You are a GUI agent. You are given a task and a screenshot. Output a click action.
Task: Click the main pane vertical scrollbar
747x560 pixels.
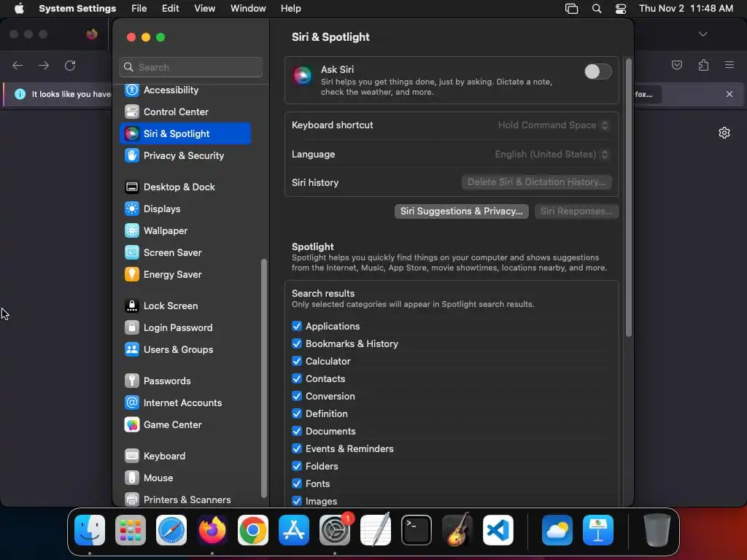628,198
